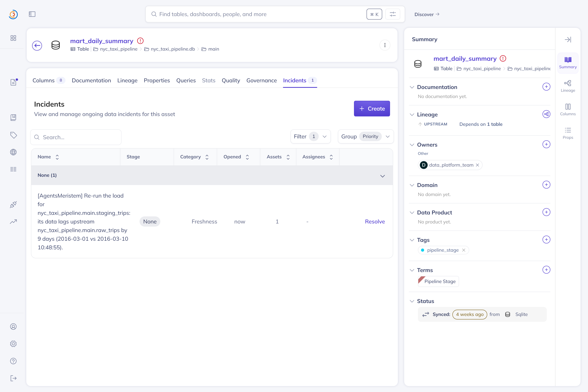588x392 pixels.
Task: Switch to the Queries tab
Action: click(186, 81)
